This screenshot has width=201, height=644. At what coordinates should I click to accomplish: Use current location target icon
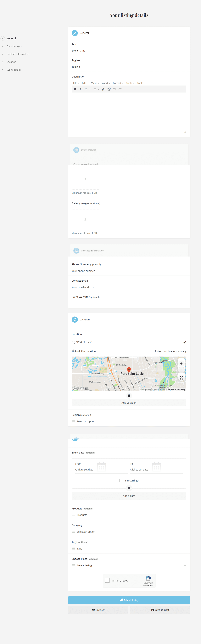tap(184, 342)
